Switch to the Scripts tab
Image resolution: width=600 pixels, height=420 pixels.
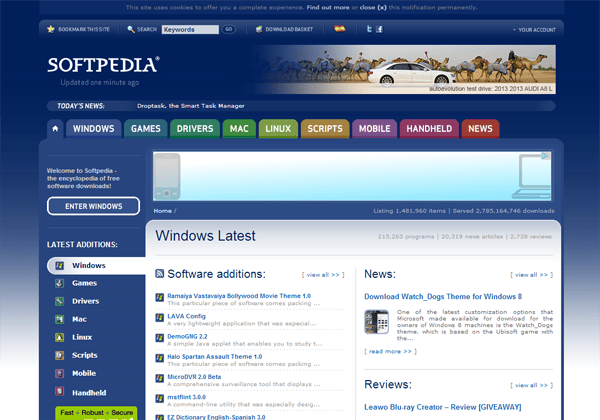(325, 129)
